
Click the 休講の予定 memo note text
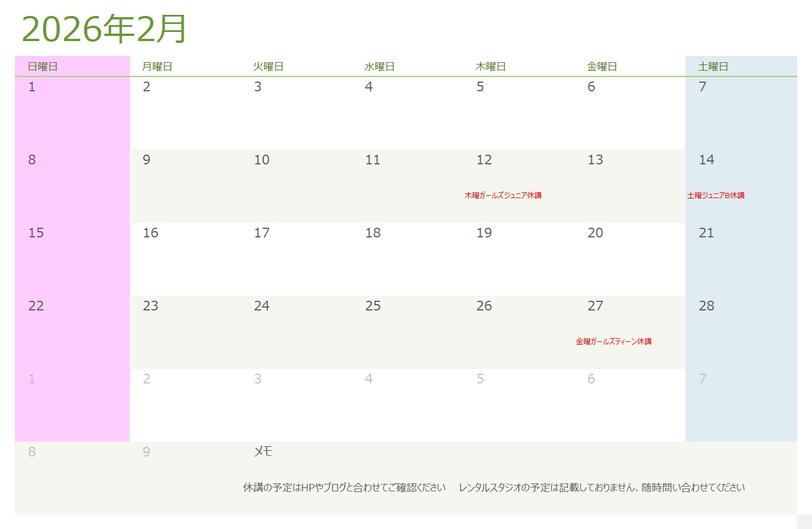[x=344, y=487]
